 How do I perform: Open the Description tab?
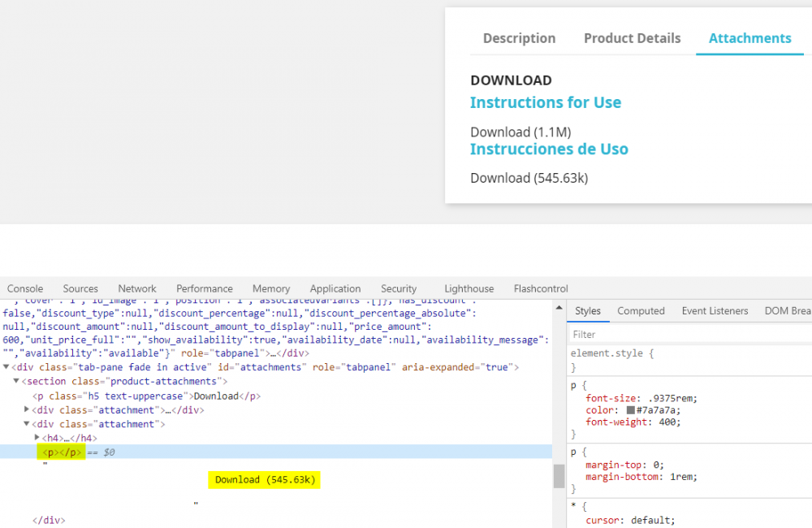pyautogui.click(x=519, y=38)
